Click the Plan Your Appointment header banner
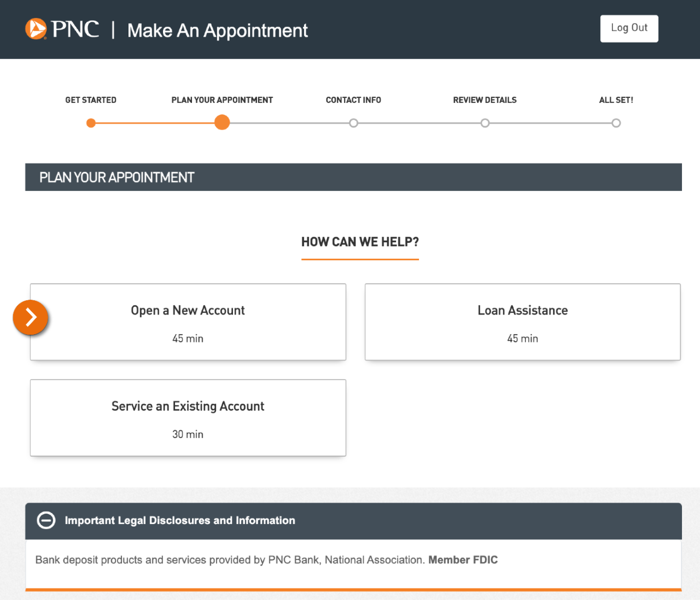 353,177
